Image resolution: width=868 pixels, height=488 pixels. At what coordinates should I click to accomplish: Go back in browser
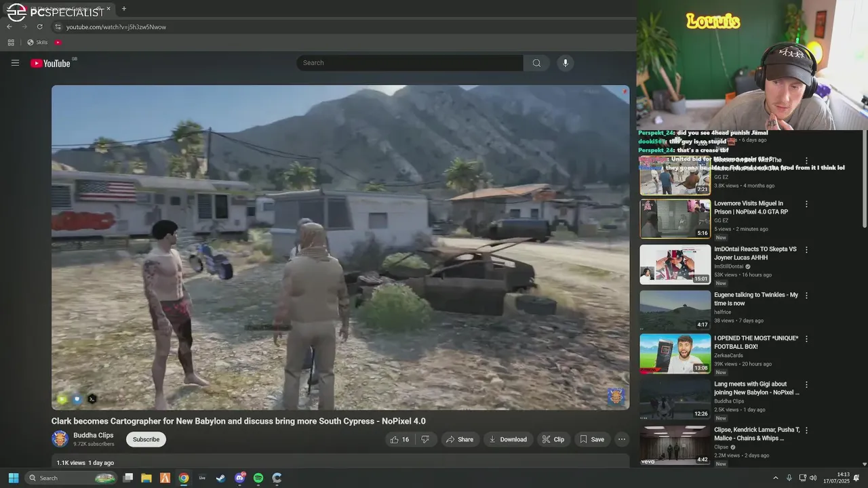(x=9, y=26)
